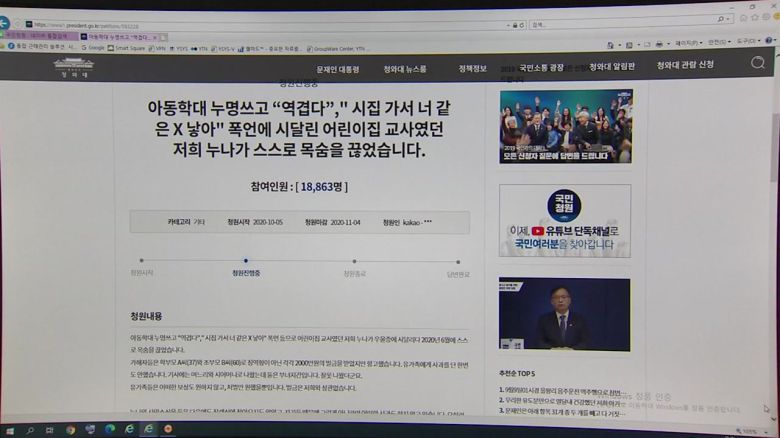Open the Smart Square bookmark
780x438 pixels.
129,47
